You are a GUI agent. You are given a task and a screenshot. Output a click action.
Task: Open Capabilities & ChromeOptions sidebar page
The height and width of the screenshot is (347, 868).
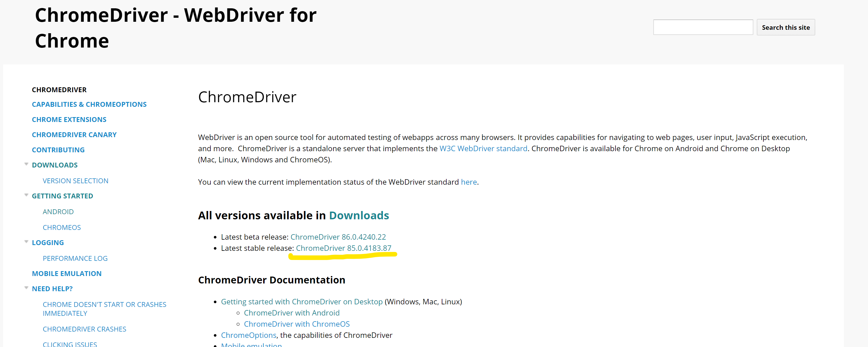89,104
